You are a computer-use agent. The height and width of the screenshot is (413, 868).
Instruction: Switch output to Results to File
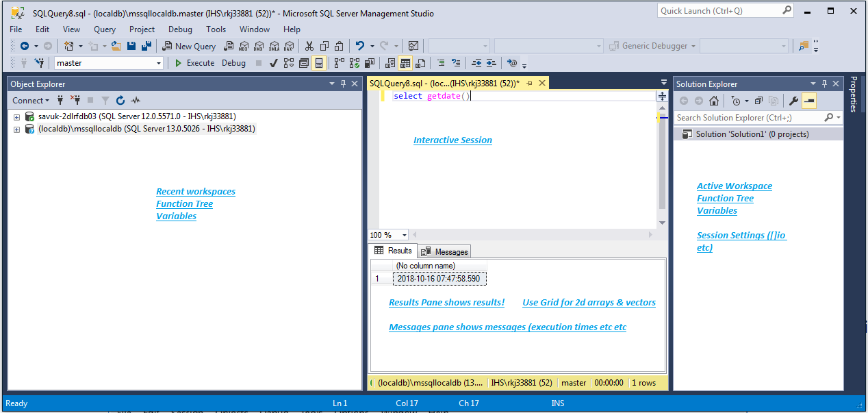[x=421, y=63]
